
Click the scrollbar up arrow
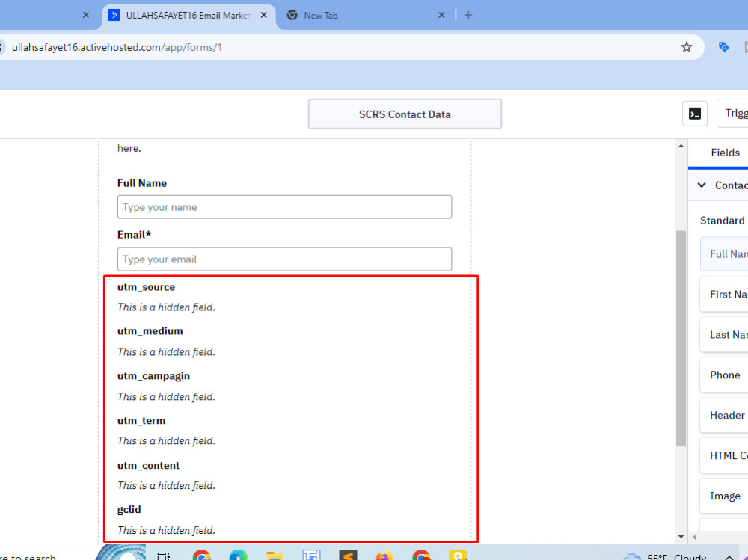click(681, 146)
